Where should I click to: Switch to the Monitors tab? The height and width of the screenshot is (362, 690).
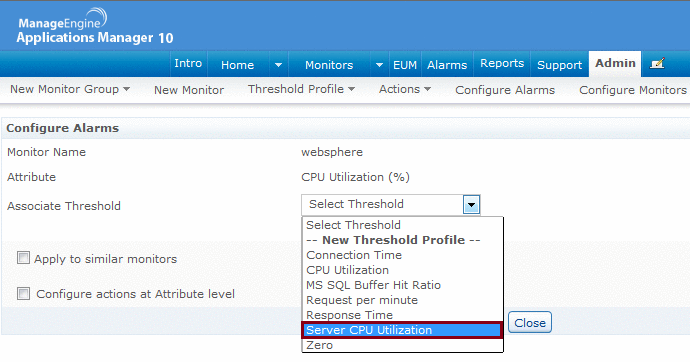[x=329, y=65]
